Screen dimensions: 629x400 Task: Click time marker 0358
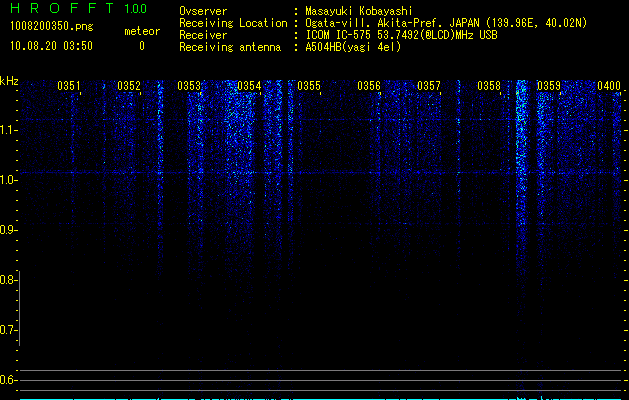[x=489, y=86]
